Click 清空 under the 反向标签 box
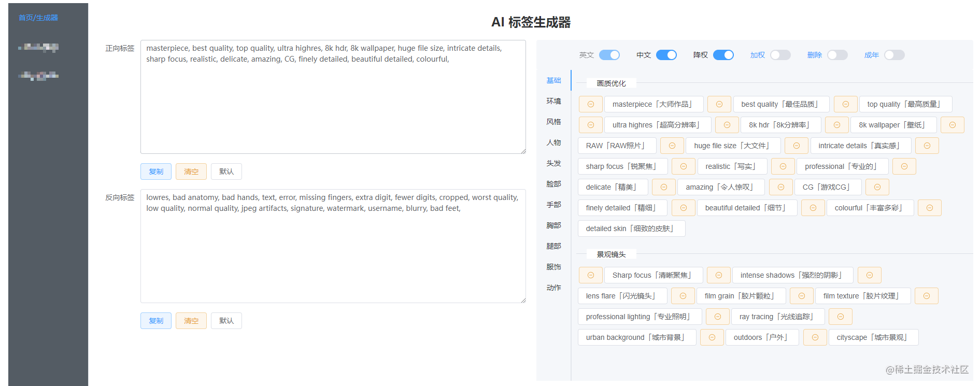This screenshot has height=386, width=980. click(x=191, y=321)
